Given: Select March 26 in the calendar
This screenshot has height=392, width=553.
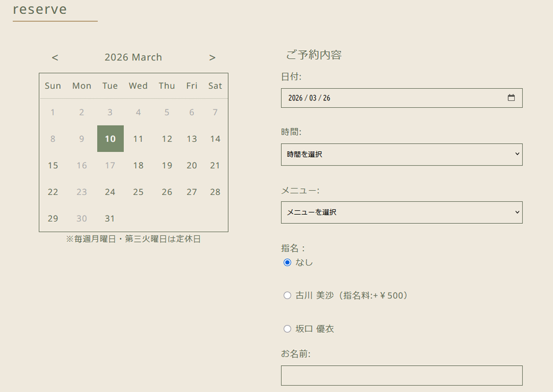Looking at the screenshot, I should [x=167, y=192].
